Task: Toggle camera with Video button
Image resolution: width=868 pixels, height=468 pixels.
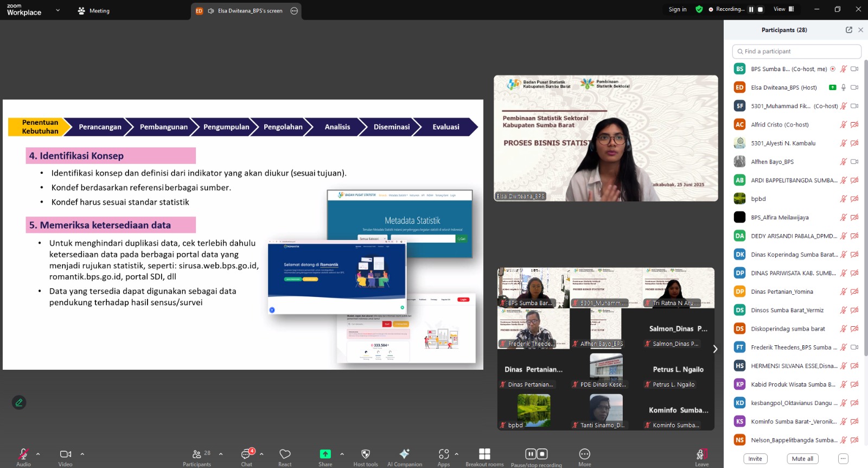Action: point(66,454)
